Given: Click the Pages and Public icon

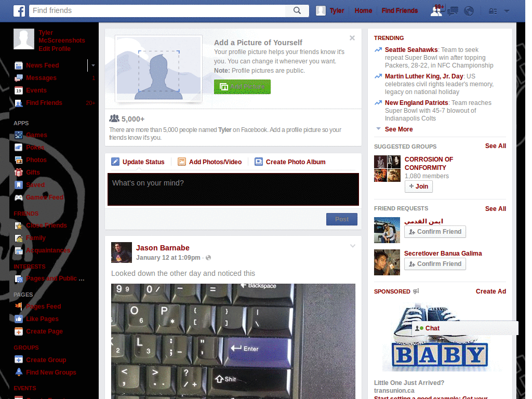Looking at the screenshot, I should (19, 279).
